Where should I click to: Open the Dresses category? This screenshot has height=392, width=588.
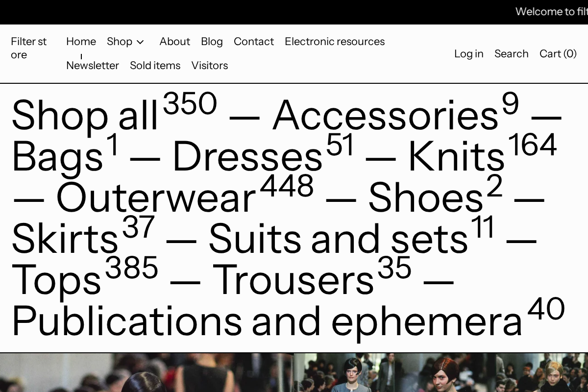[246, 157]
